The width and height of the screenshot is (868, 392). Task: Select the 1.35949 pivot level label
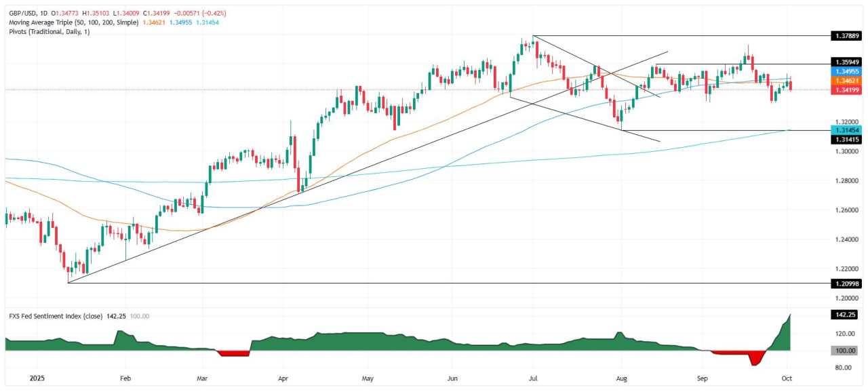coord(848,62)
